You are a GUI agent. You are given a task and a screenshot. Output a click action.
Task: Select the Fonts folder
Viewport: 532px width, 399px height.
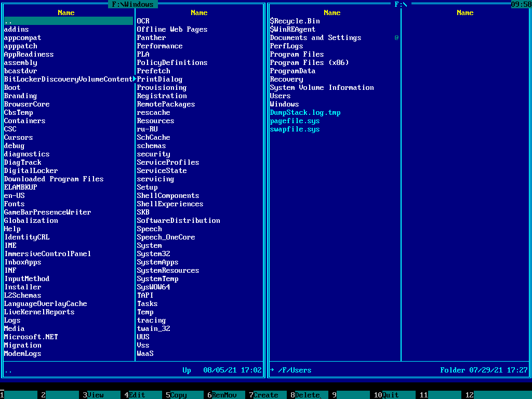(14, 204)
